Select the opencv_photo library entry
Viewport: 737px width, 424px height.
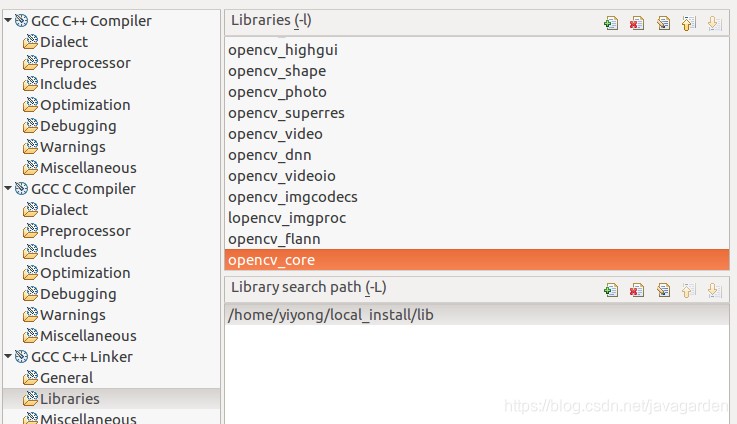point(477,92)
